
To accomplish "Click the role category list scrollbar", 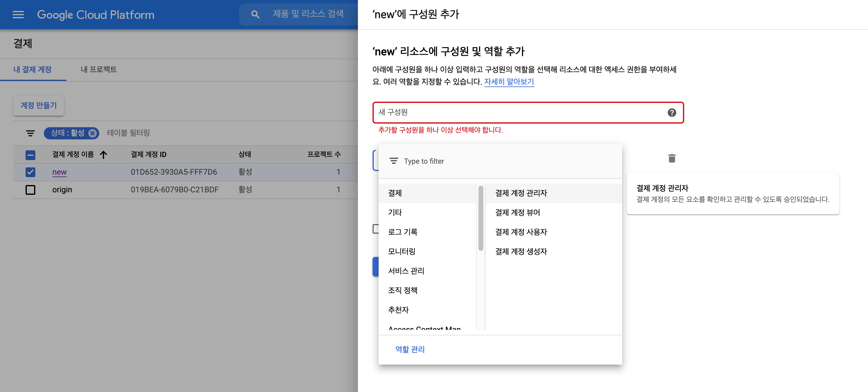I will tap(481, 218).
